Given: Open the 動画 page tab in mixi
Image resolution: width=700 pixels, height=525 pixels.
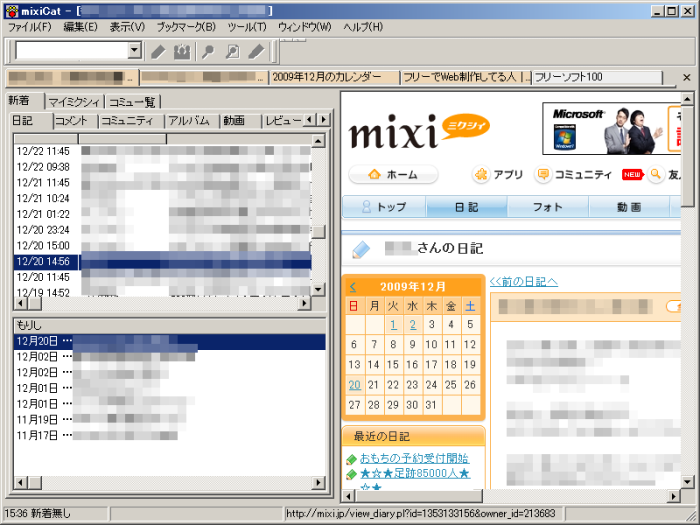Looking at the screenshot, I should pyautogui.click(x=629, y=207).
